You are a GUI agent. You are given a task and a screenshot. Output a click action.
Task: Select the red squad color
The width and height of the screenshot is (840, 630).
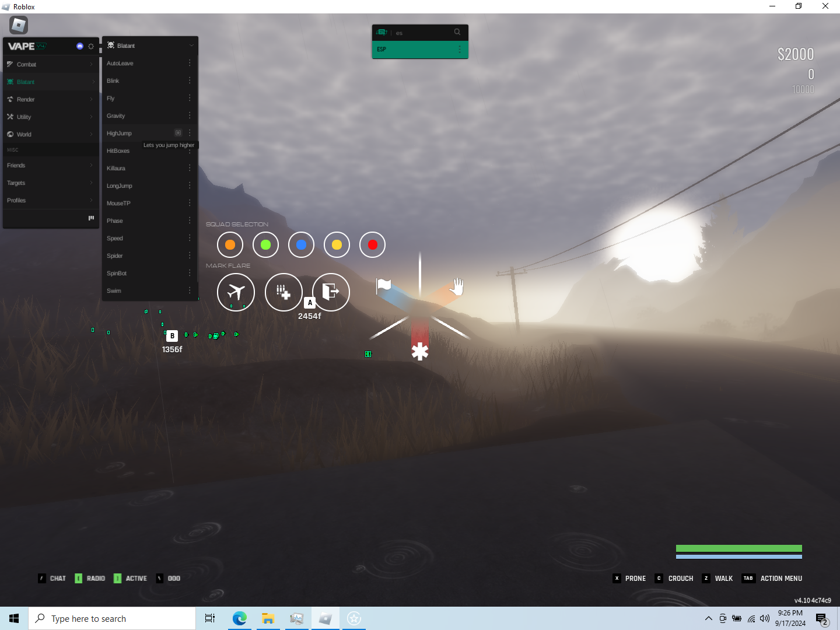click(372, 244)
